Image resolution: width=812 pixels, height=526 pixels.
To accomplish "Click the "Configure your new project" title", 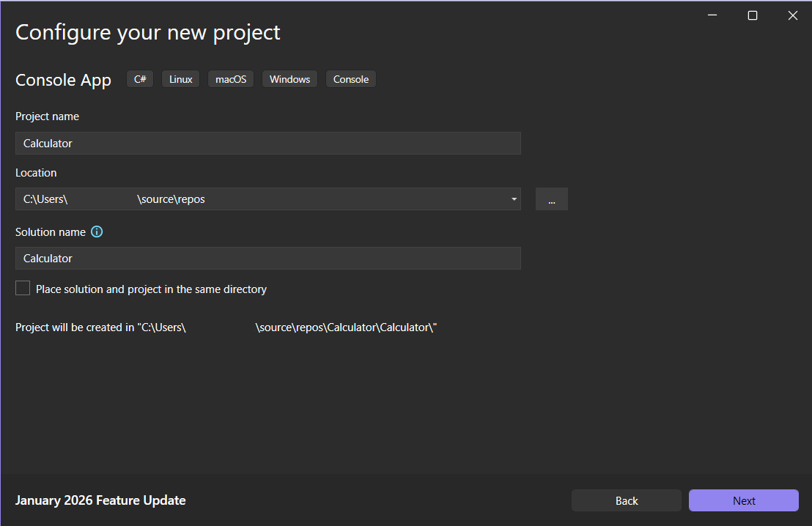I will click(147, 32).
